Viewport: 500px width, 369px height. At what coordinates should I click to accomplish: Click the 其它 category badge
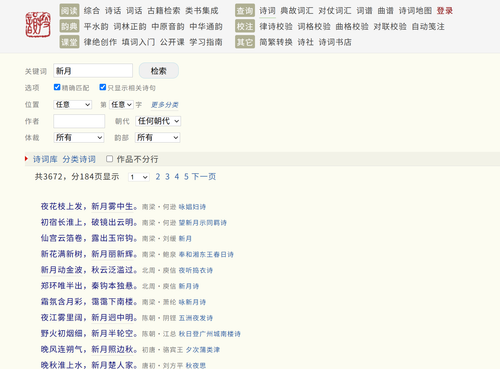[x=245, y=42]
